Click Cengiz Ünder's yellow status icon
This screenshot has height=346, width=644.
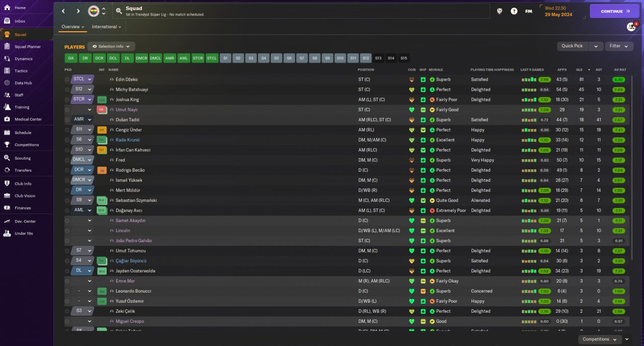tap(102, 130)
